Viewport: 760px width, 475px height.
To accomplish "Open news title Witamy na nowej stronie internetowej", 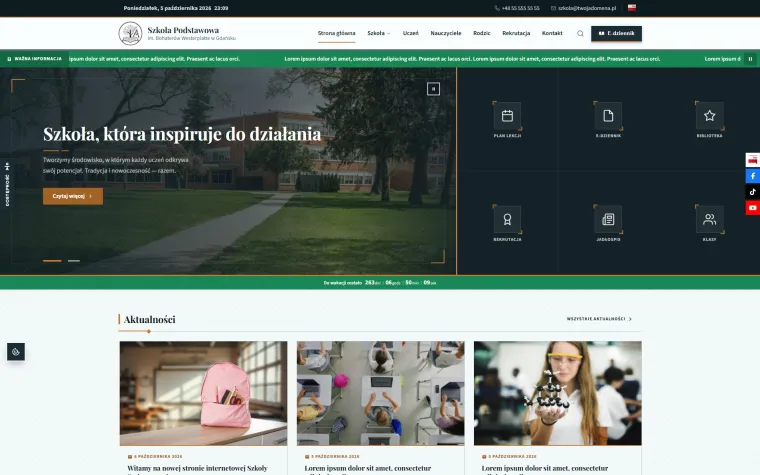I will coord(197,469).
